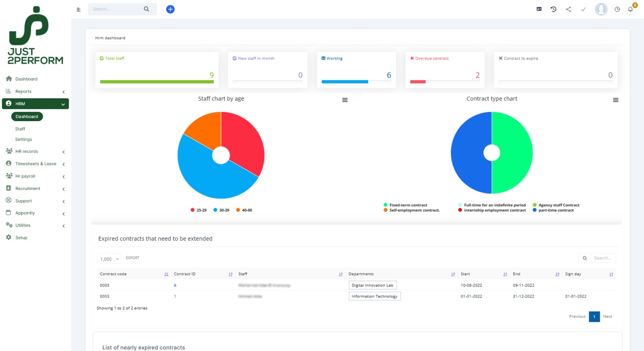
Task: Click the Setup gear icon
Action: point(9,237)
